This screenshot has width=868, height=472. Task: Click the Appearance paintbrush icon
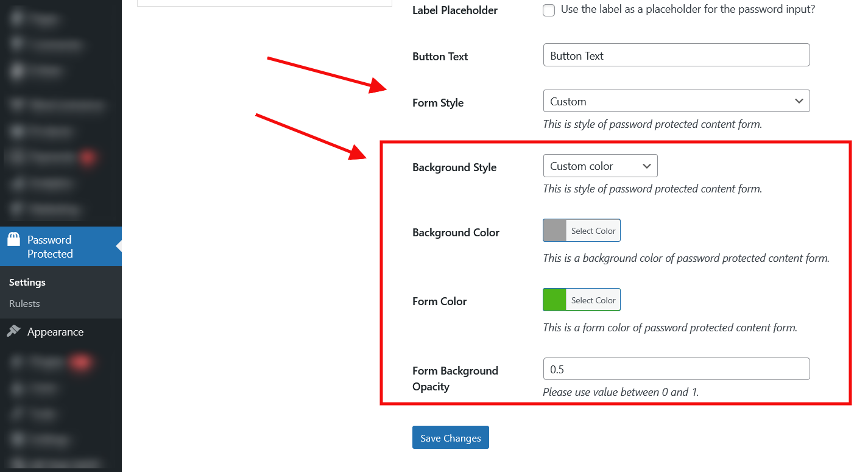[x=13, y=331]
